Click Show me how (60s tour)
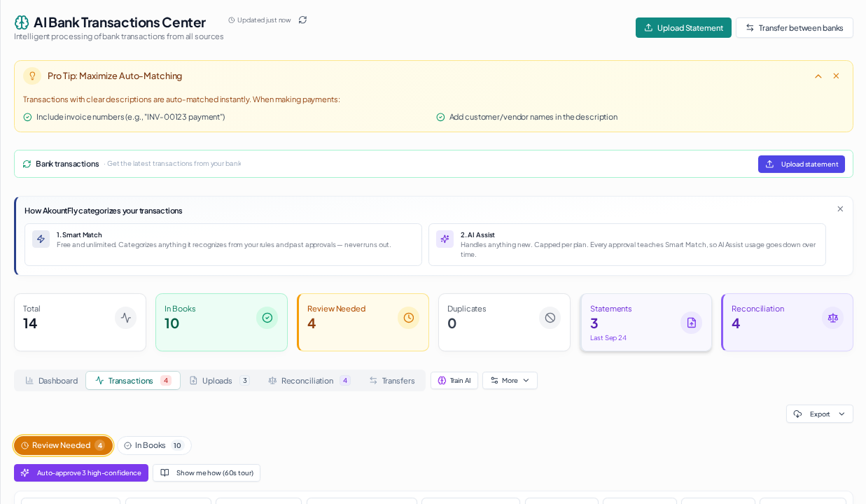 point(207,473)
